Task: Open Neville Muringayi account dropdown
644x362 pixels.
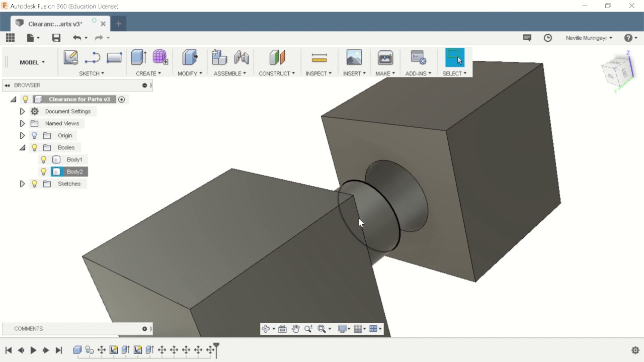Action: pyautogui.click(x=589, y=38)
